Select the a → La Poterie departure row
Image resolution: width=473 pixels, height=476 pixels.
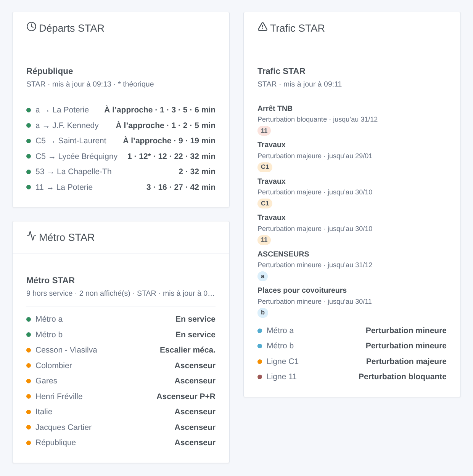(121, 110)
